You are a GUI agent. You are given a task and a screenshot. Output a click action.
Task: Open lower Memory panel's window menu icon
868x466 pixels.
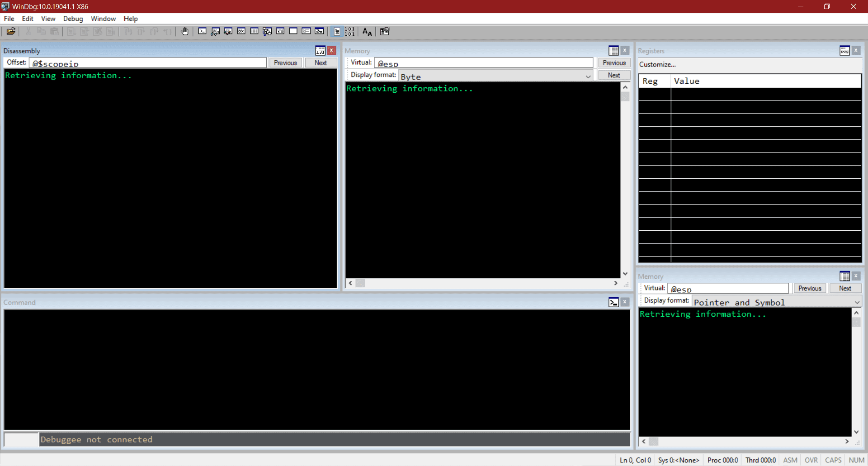tap(844, 276)
